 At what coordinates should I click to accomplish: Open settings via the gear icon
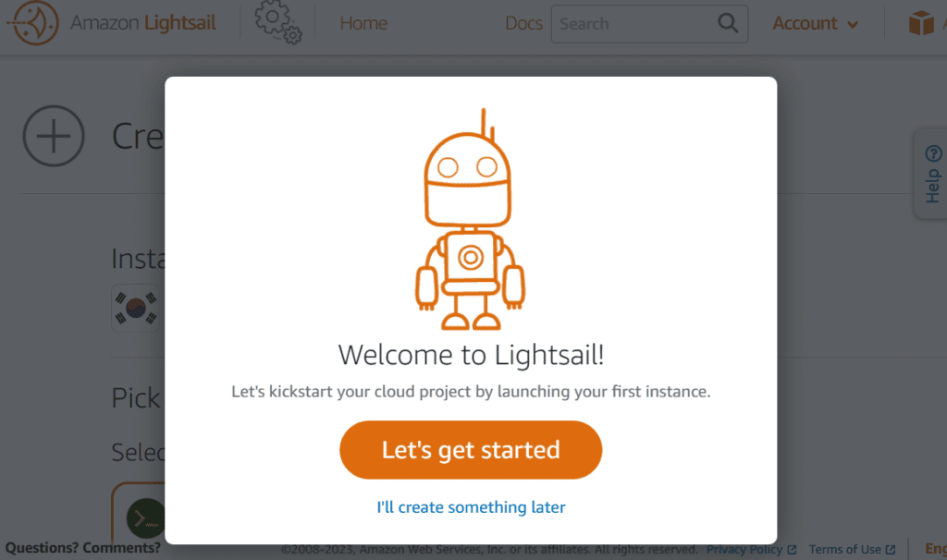pyautogui.click(x=277, y=23)
